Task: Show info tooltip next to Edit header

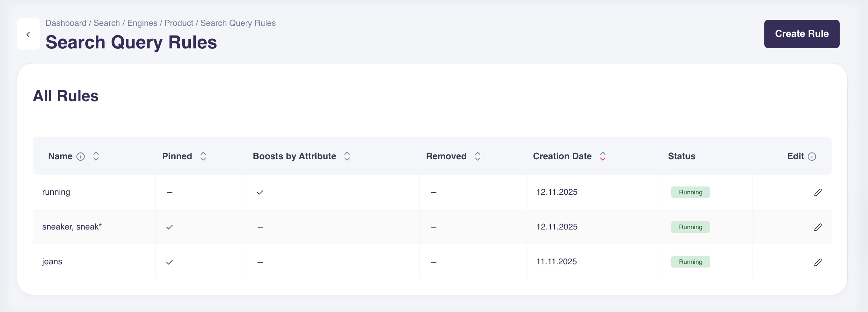Action: pos(812,157)
